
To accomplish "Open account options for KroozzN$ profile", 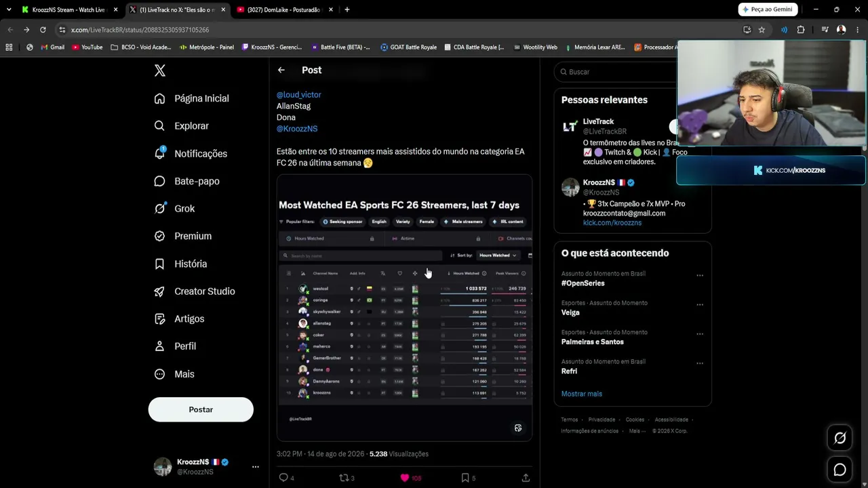I will (255, 466).
